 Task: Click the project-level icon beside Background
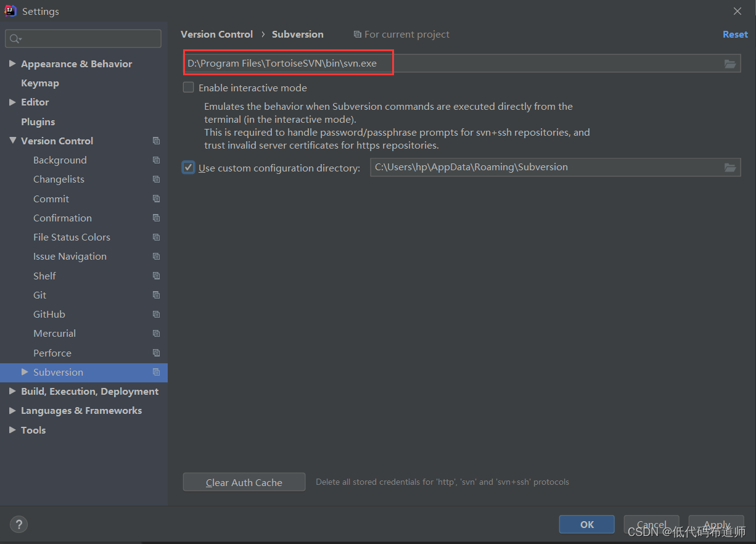point(156,160)
